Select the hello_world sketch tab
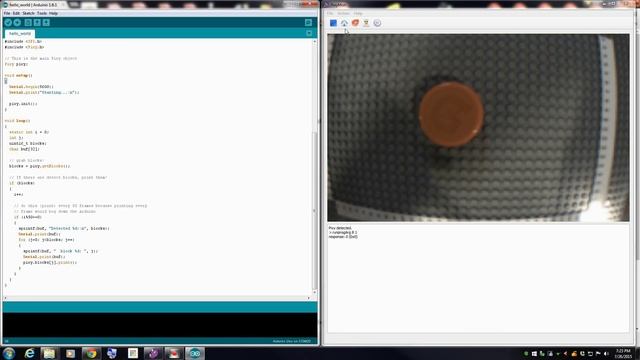 pos(20,33)
